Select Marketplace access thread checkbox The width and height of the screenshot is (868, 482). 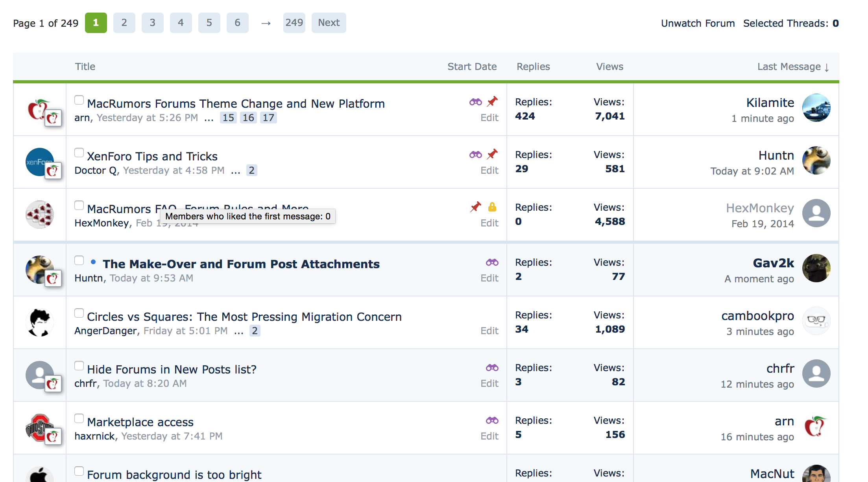[x=79, y=418]
